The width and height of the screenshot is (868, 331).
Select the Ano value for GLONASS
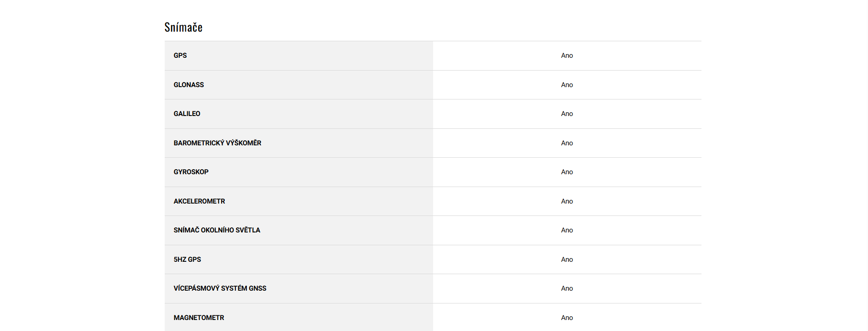(567, 85)
